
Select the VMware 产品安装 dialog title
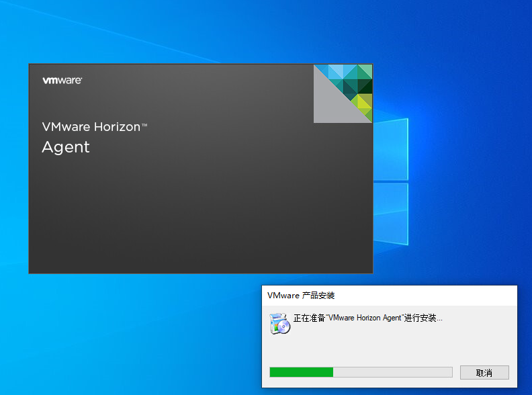[x=301, y=295]
